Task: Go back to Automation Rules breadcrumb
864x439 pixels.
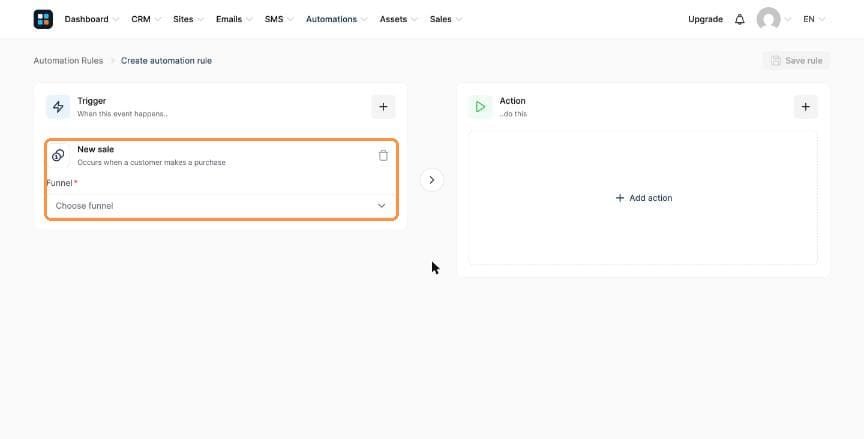Action: (x=68, y=61)
